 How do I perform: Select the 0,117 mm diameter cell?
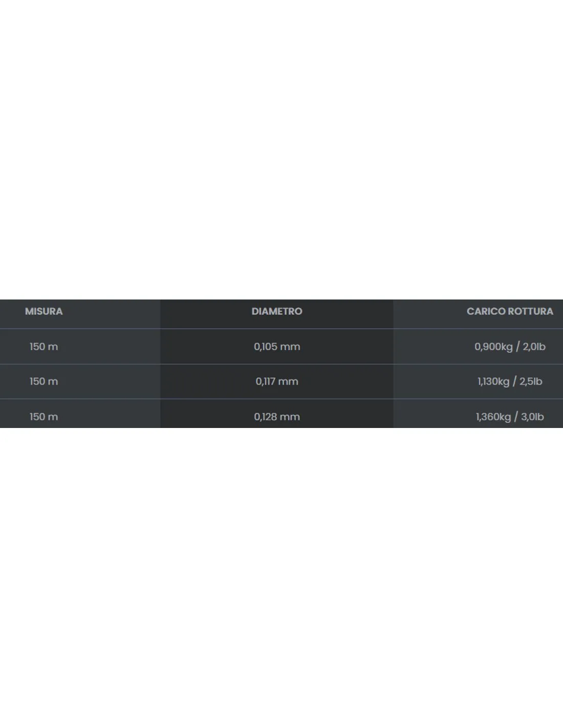(277, 381)
